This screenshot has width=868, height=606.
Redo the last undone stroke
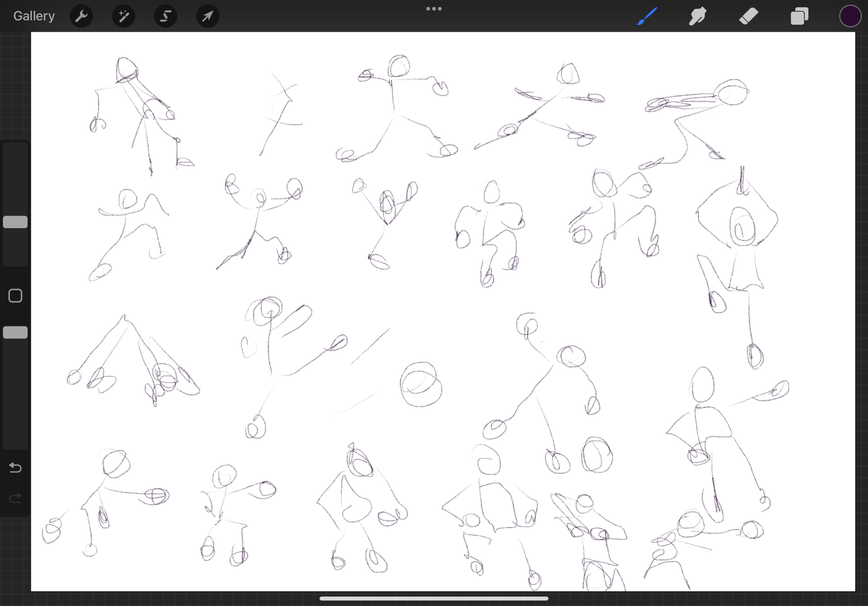[x=15, y=498]
